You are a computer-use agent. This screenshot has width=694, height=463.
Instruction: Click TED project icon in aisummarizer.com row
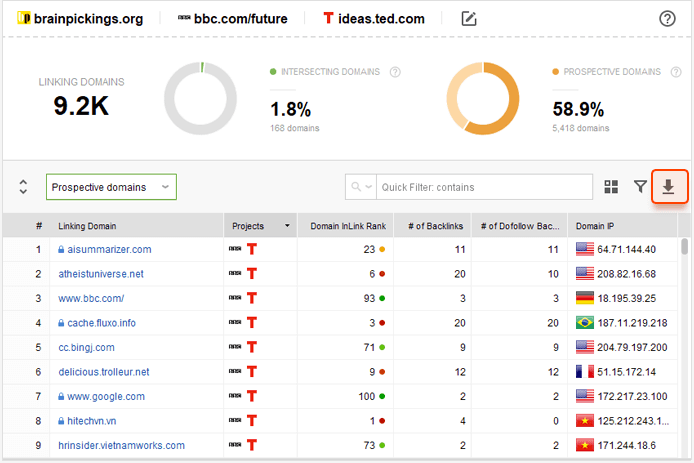[252, 249]
